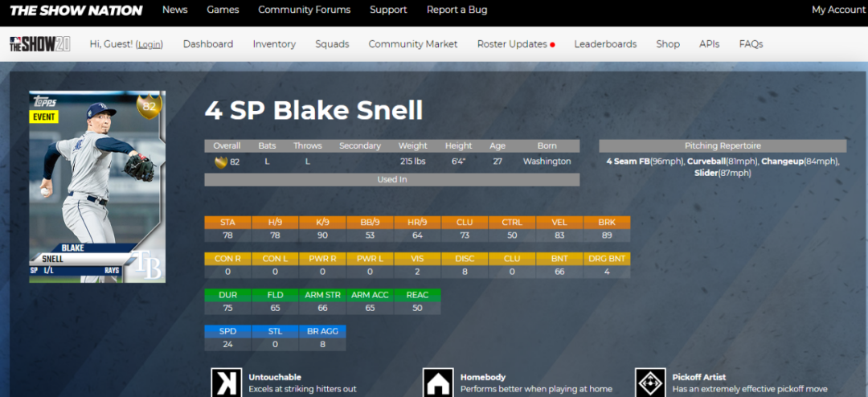Click the Homebody house quirk icon
The height and width of the screenshot is (397, 868).
click(438, 383)
